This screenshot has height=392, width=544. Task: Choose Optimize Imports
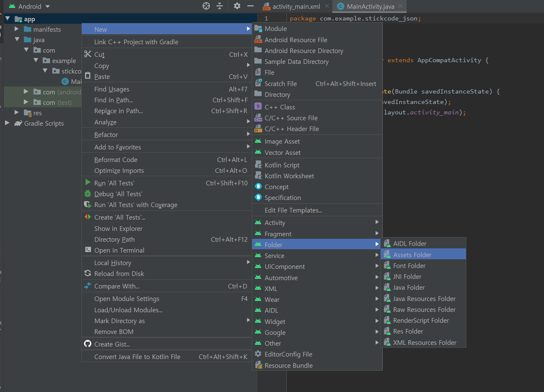[167, 170]
